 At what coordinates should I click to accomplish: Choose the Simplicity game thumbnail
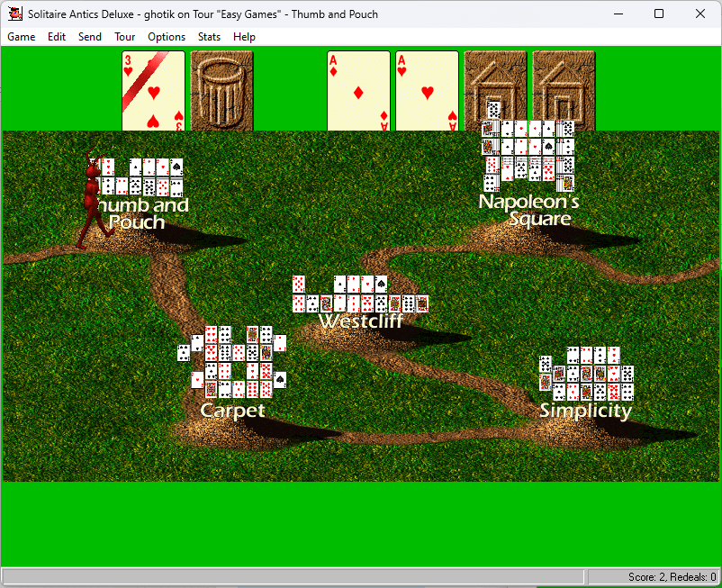[x=587, y=374]
